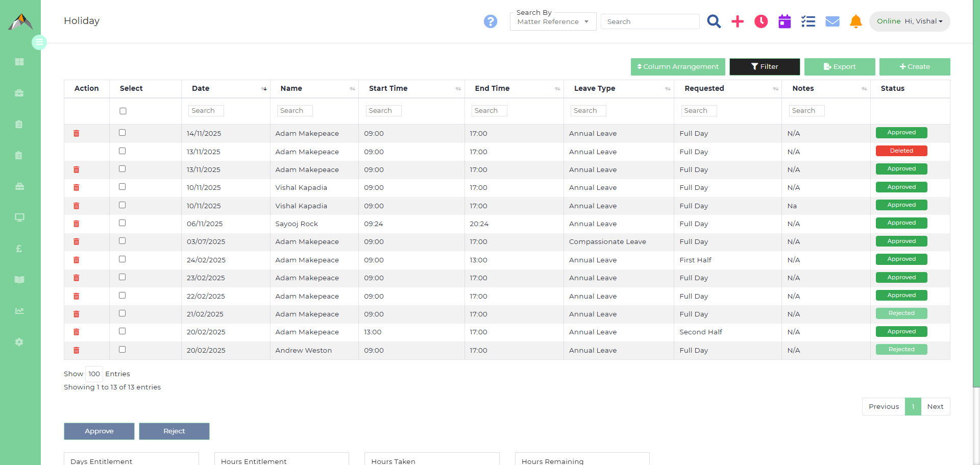
Task: Open the Matter Reference search-by dropdown
Action: coord(553,21)
